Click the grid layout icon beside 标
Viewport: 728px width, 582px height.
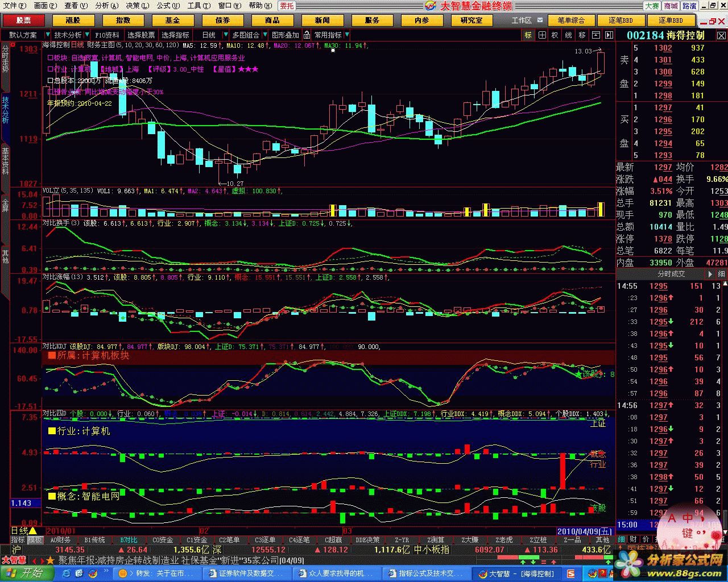542,35
